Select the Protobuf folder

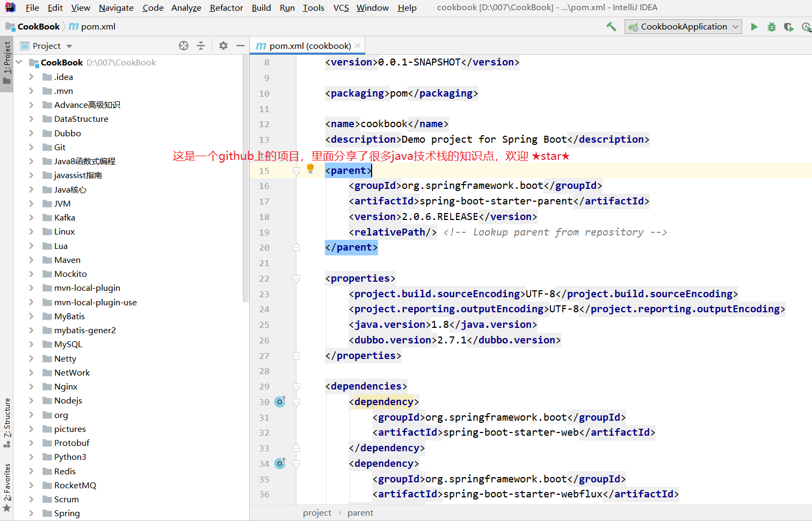pos(71,443)
